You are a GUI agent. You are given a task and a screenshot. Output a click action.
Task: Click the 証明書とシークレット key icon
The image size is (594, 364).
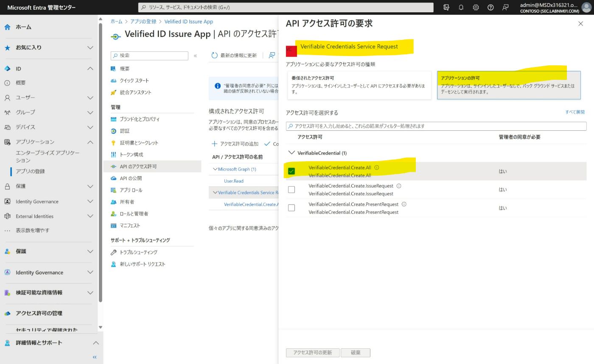[113, 143]
